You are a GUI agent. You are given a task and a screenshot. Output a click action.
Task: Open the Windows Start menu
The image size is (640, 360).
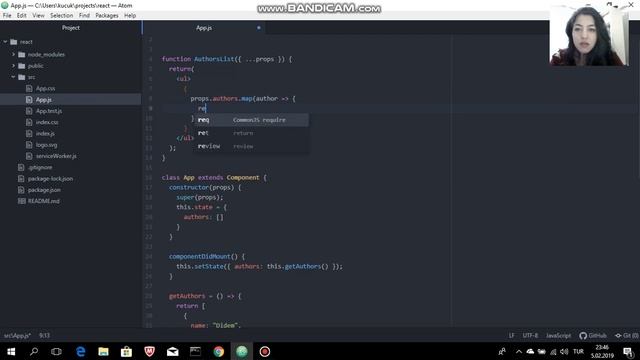(x=11, y=351)
